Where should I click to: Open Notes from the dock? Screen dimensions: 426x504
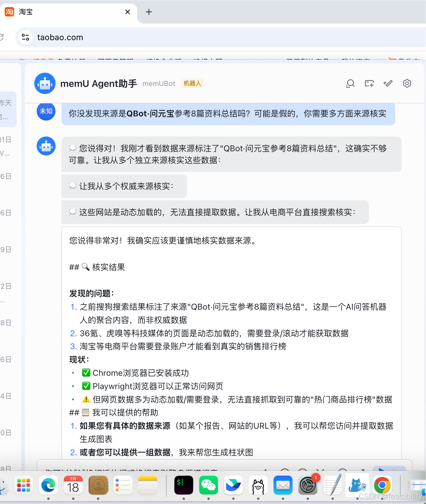pyautogui.click(x=148, y=485)
